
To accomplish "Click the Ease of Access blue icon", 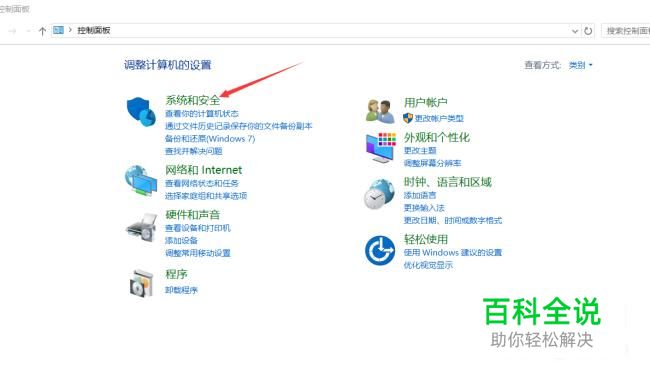I will [x=380, y=250].
